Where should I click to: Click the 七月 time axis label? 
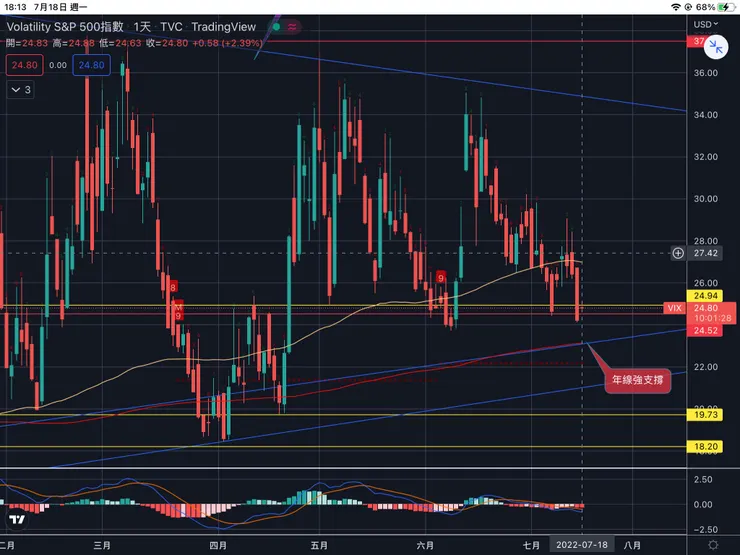[x=531, y=546]
